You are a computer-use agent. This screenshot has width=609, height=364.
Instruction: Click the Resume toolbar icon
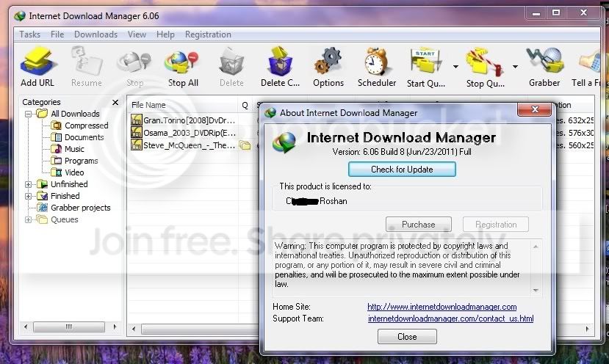pos(86,60)
